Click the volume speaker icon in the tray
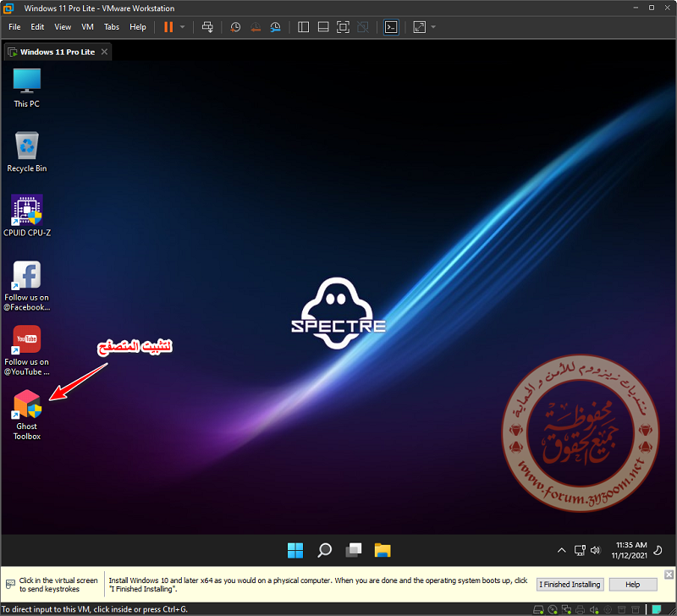The width and height of the screenshot is (677, 616). (x=596, y=550)
